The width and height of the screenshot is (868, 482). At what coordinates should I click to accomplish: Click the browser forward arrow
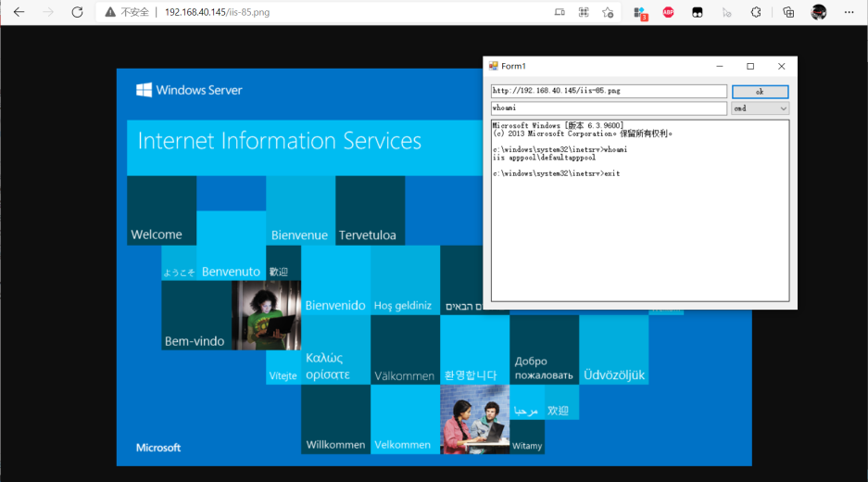click(x=48, y=12)
